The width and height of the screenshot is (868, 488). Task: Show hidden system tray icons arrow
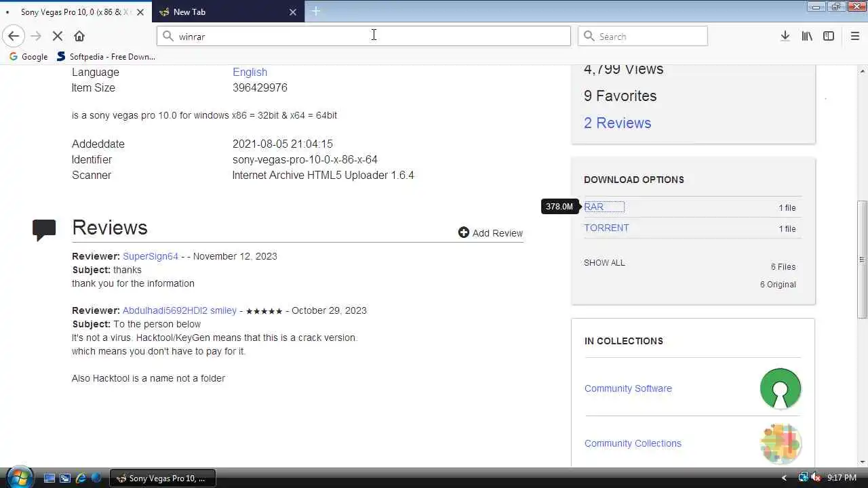(x=785, y=478)
